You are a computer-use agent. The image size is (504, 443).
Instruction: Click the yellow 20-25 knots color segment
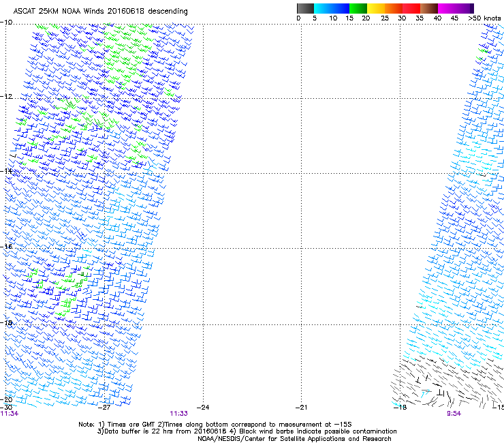pyautogui.click(x=376, y=8)
